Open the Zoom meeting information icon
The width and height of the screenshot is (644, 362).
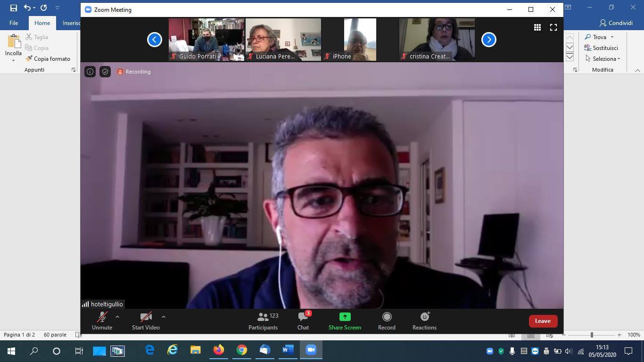90,72
